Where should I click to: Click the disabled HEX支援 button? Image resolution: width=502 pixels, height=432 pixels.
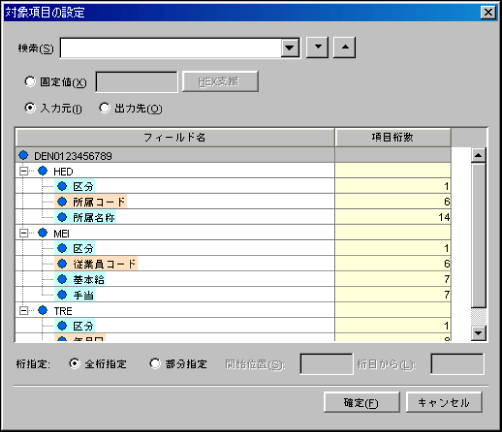click(220, 81)
